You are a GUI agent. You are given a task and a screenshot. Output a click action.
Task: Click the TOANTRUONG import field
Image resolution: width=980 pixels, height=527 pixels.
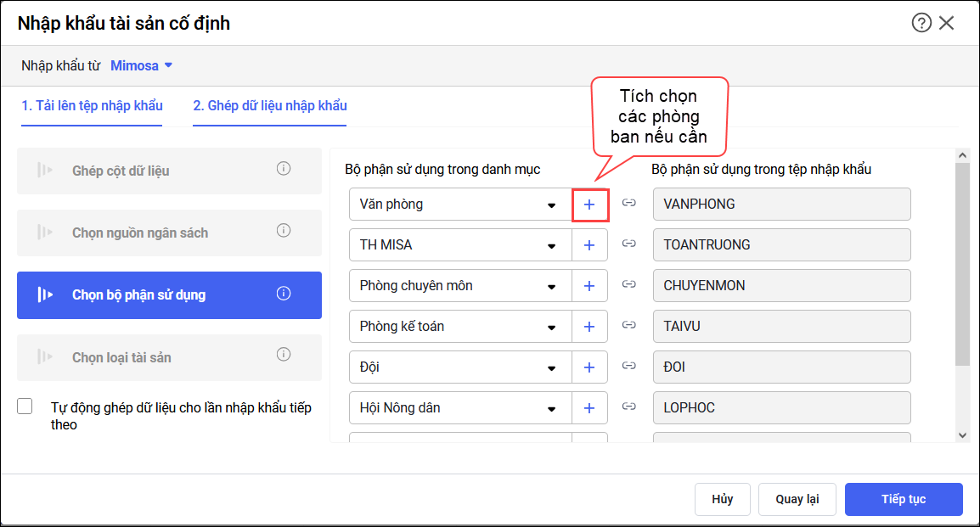[x=781, y=245]
